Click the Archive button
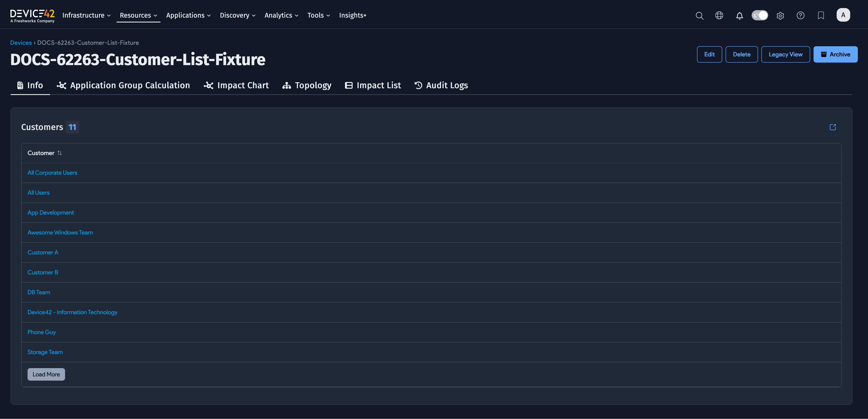The width and height of the screenshot is (868, 419). pyautogui.click(x=835, y=54)
